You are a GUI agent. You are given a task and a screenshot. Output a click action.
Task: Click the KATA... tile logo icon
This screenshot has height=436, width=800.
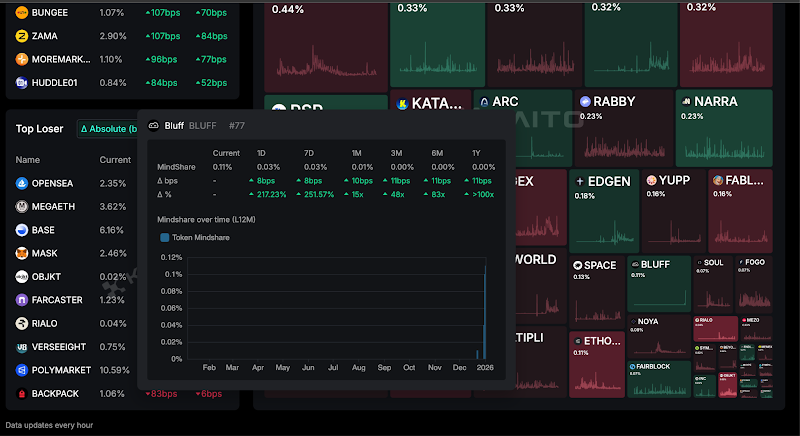point(403,104)
